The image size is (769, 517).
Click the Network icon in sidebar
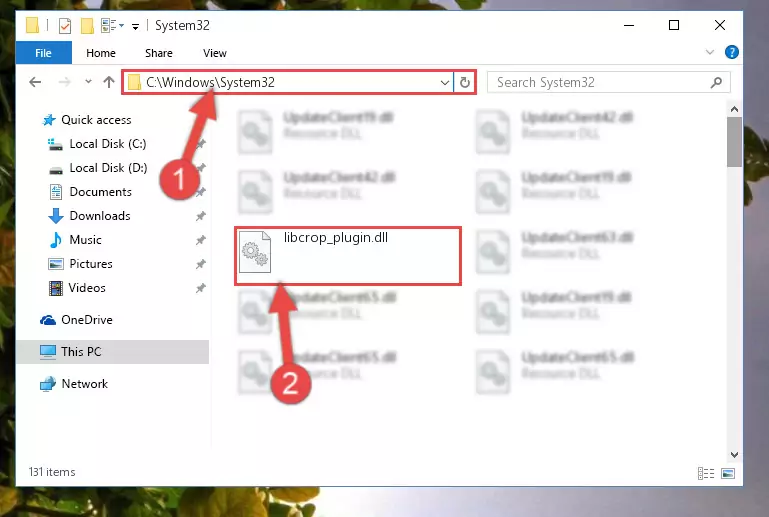click(x=48, y=384)
